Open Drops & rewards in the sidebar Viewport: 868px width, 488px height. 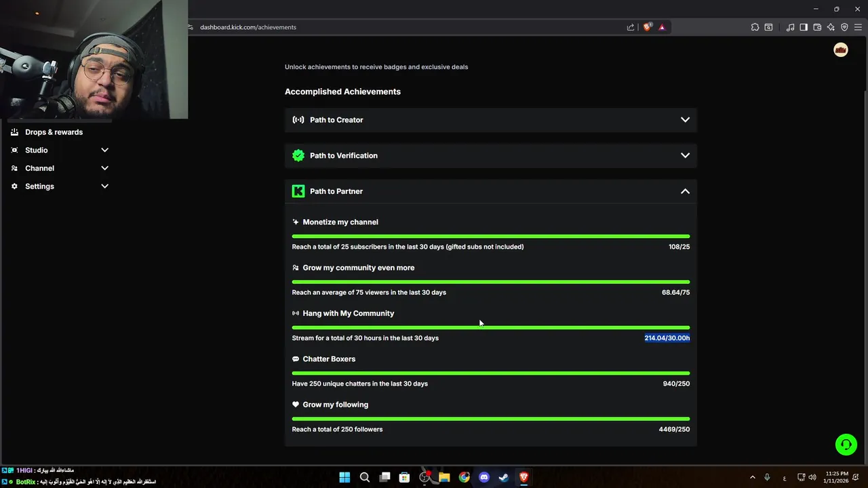click(x=54, y=132)
